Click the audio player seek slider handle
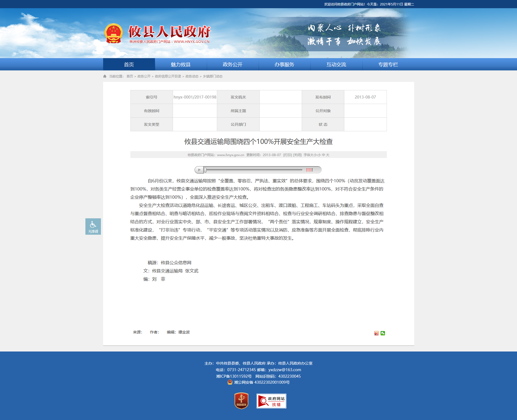 point(205,170)
